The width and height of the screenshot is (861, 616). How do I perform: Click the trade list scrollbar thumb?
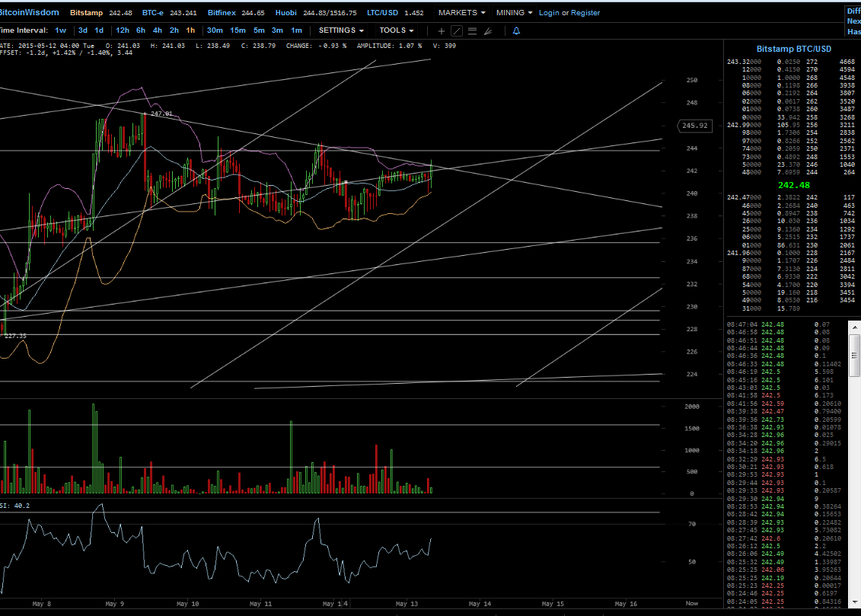pos(854,356)
